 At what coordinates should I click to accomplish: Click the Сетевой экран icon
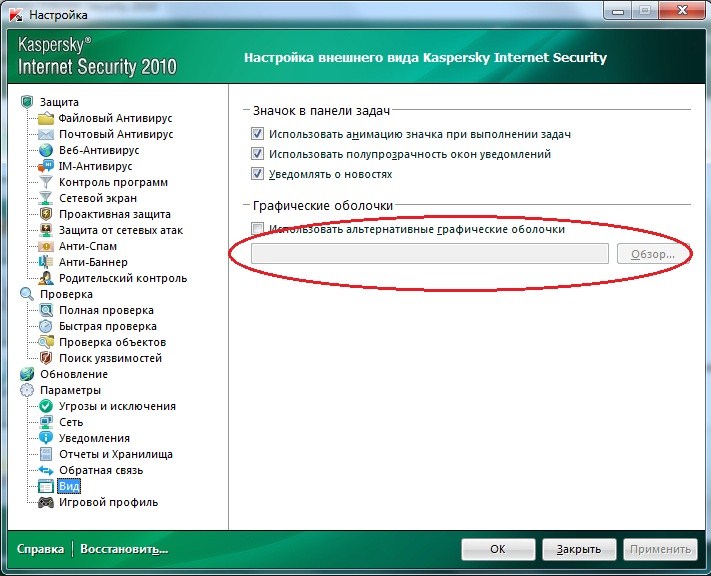[46, 198]
